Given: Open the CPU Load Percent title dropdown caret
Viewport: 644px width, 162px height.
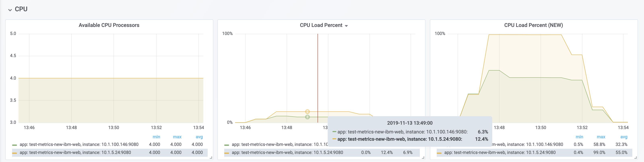Looking at the screenshot, I should (346, 26).
